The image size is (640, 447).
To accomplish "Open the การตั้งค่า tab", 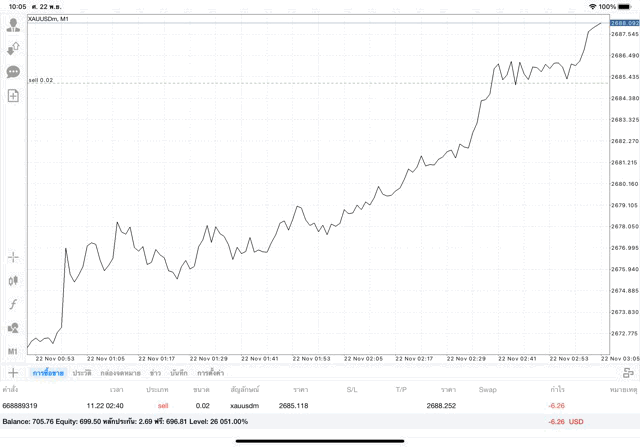I will pyautogui.click(x=210, y=373).
